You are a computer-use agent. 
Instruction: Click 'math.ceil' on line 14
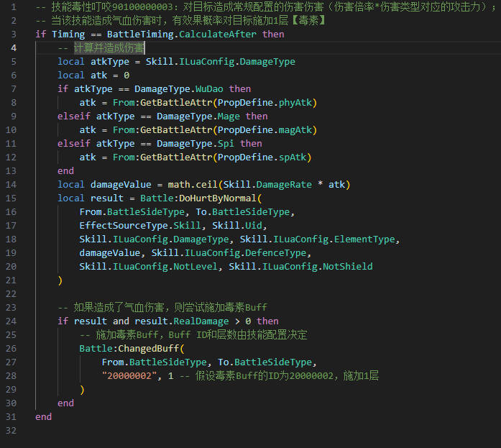point(193,185)
